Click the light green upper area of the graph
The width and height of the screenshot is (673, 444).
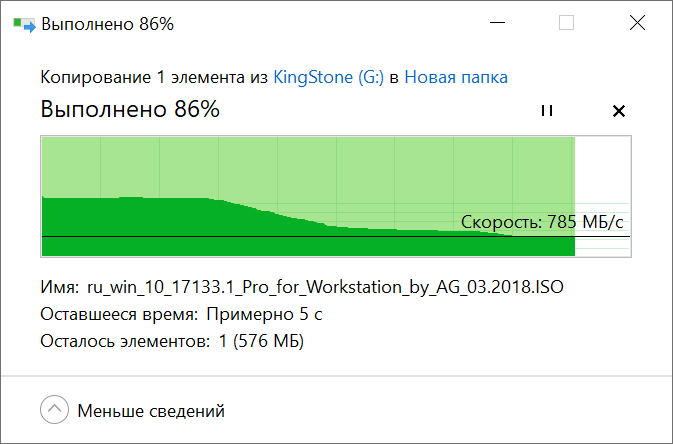(300, 165)
